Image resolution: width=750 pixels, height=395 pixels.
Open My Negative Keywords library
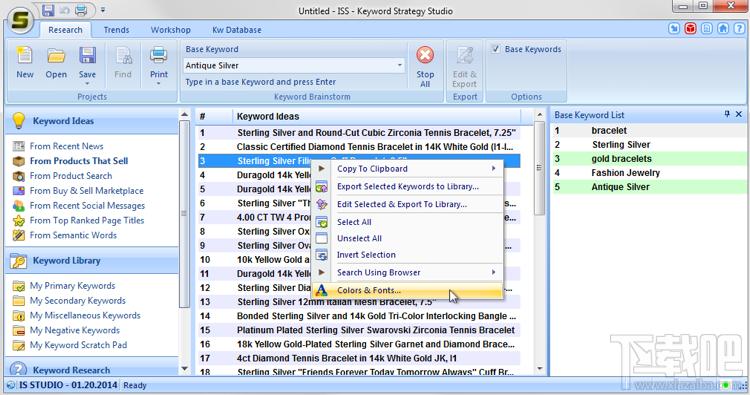tap(75, 330)
